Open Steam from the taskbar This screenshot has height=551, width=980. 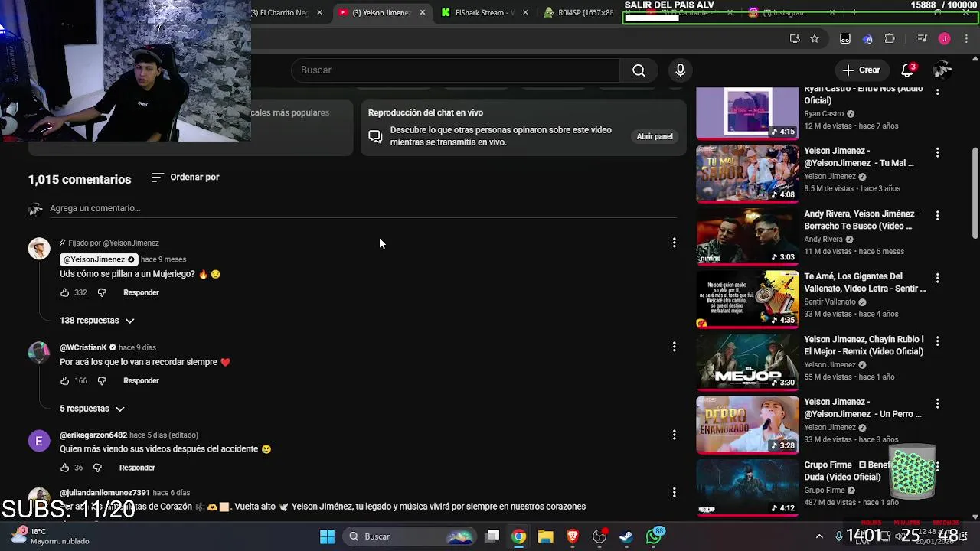coord(626,536)
